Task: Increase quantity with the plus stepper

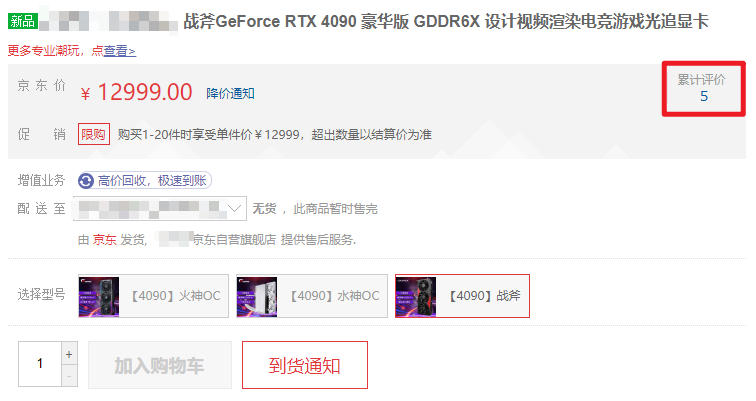Action: click(69, 354)
